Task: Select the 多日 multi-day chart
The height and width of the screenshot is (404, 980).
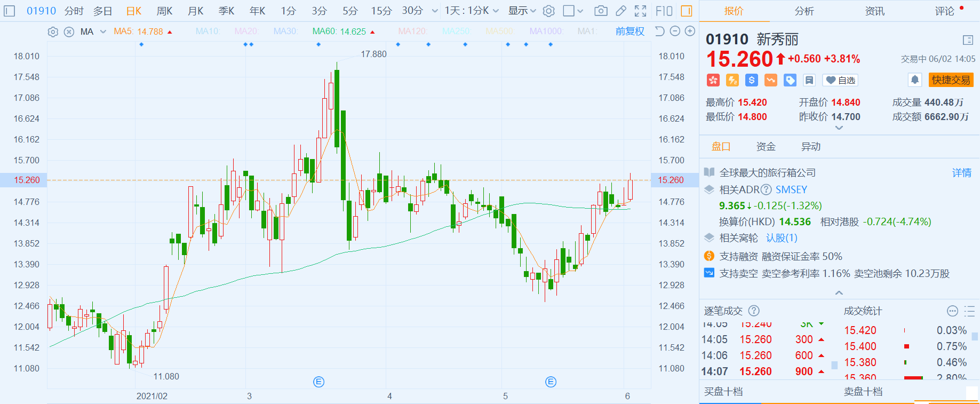Action: point(103,11)
